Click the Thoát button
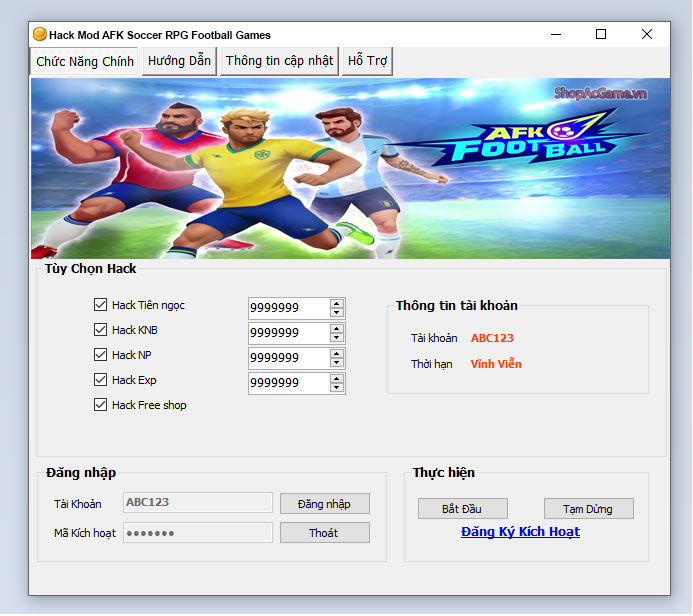 point(324,533)
